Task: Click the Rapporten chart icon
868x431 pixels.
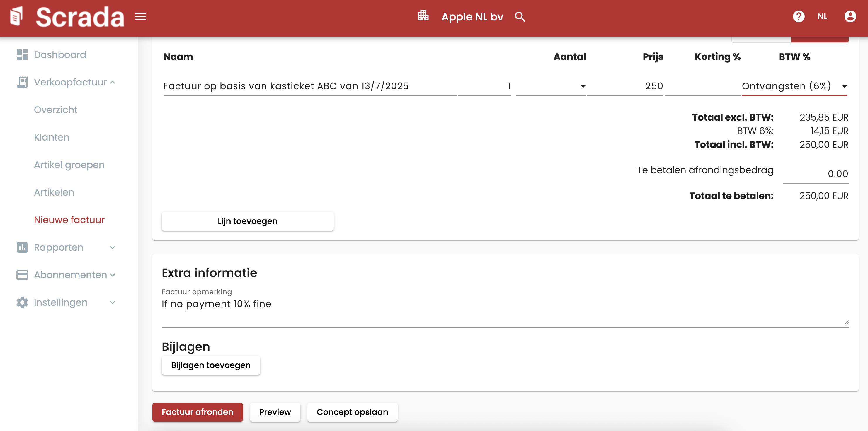Action: 22,247
